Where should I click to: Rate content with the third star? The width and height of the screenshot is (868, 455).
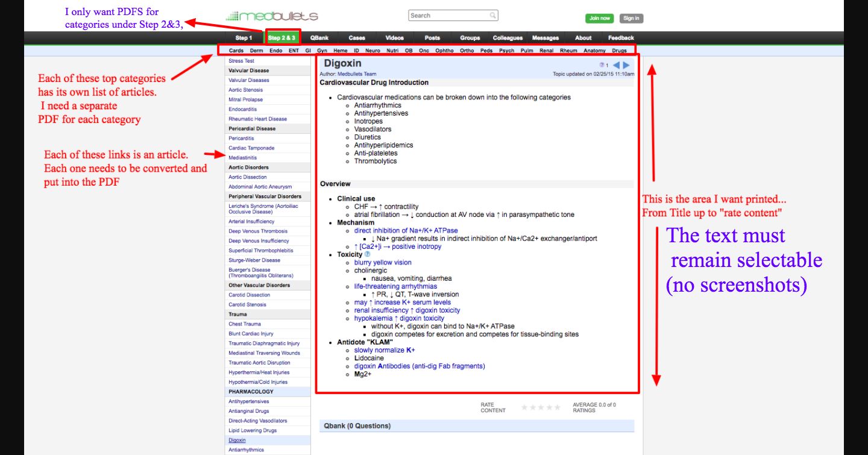(x=541, y=407)
